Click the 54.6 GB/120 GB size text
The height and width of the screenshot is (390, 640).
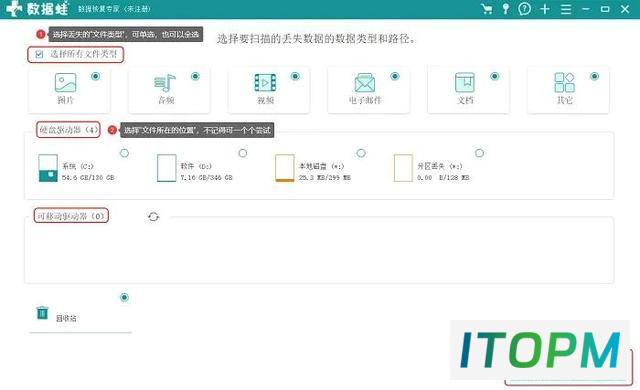click(x=88, y=177)
